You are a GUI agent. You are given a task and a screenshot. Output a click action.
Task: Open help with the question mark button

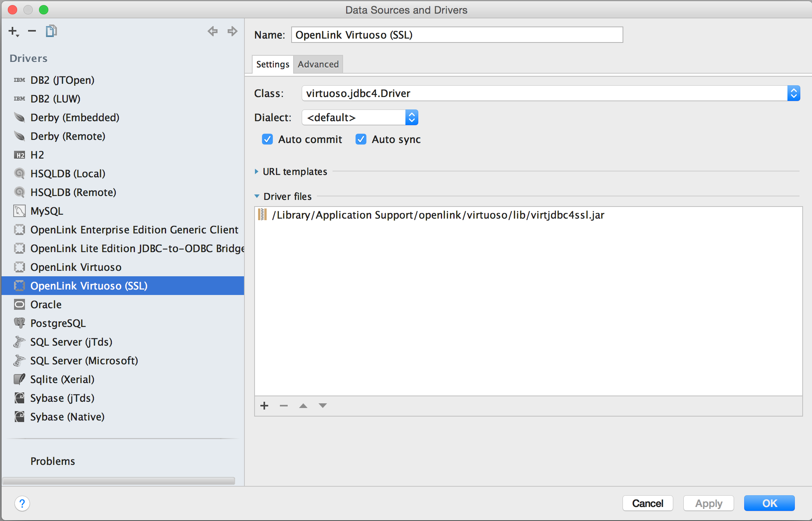22,503
